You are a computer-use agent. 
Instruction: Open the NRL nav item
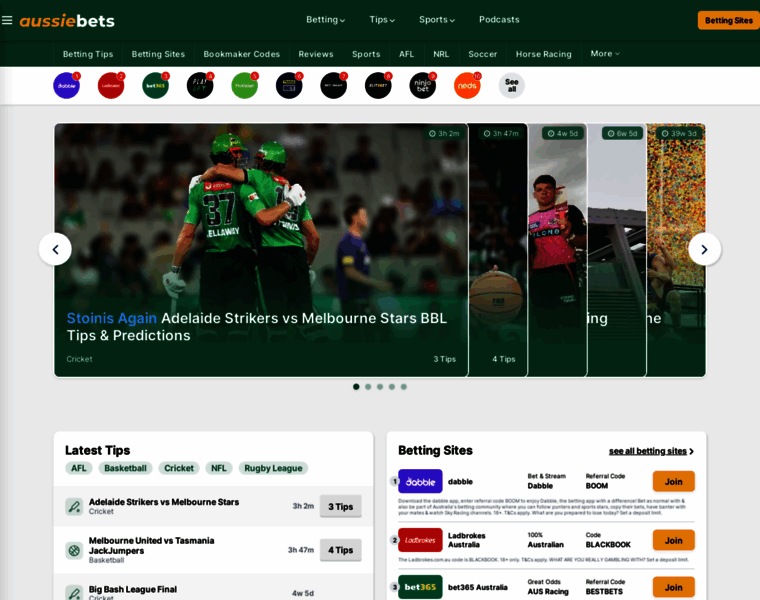pyautogui.click(x=441, y=54)
